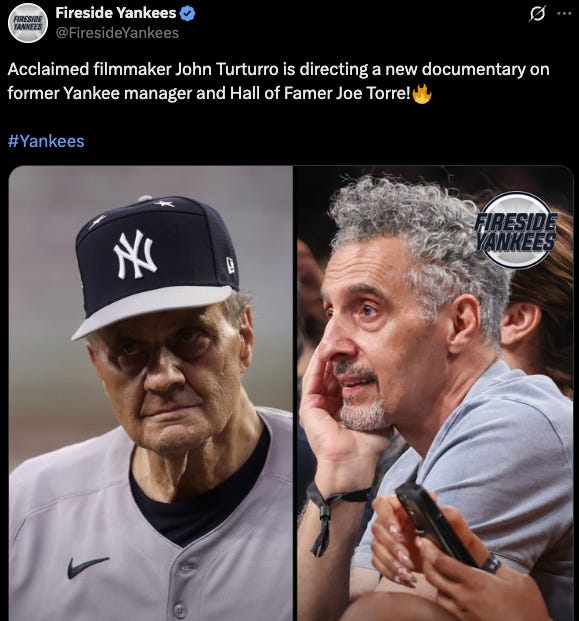Open the three-dot more options menu

coord(564,13)
